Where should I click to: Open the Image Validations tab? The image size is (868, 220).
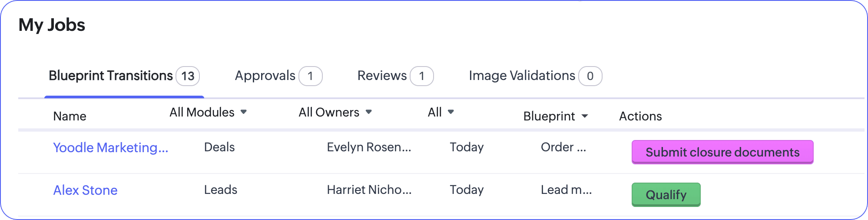(535, 76)
